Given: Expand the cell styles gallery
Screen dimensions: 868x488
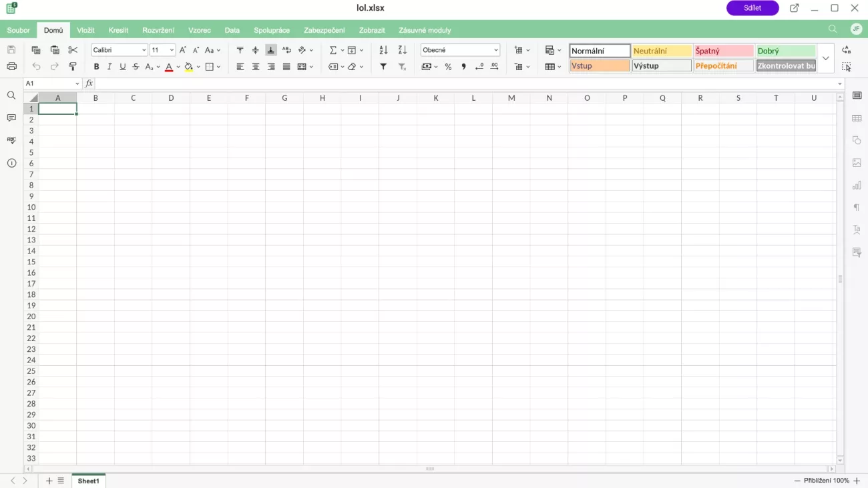Looking at the screenshot, I should coord(826,58).
